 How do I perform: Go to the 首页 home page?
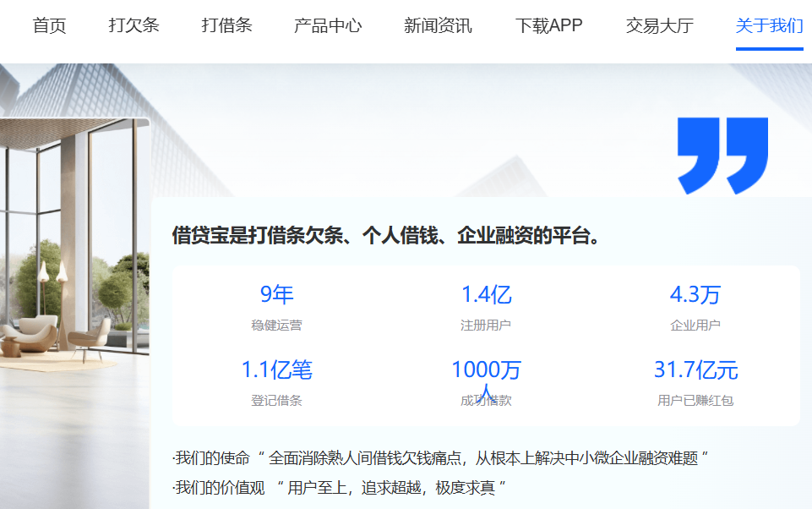point(49,25)
